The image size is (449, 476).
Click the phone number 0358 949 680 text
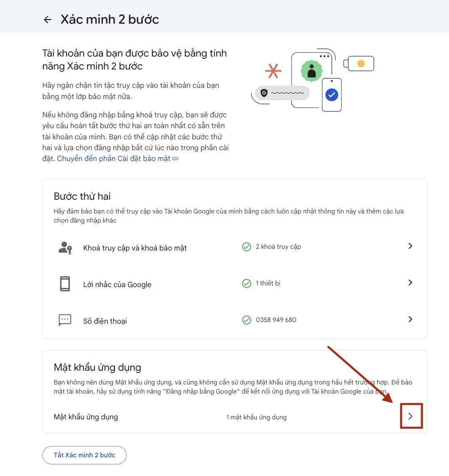point(276,320)
